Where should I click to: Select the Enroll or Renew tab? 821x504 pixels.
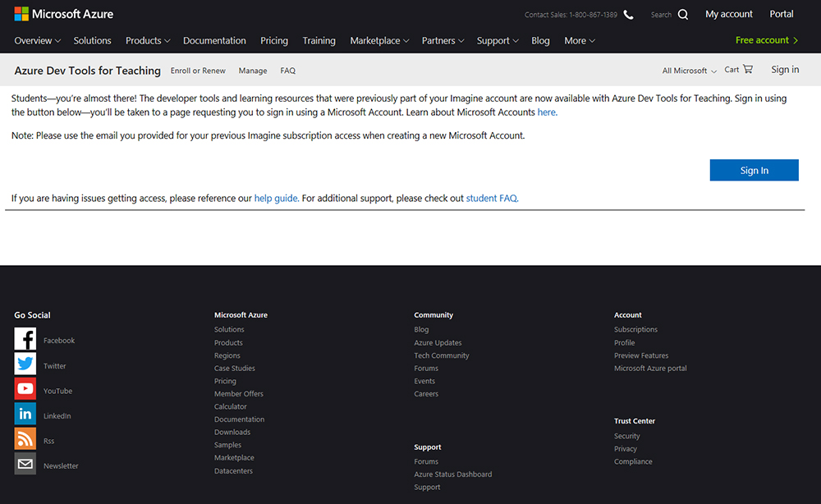198,71
